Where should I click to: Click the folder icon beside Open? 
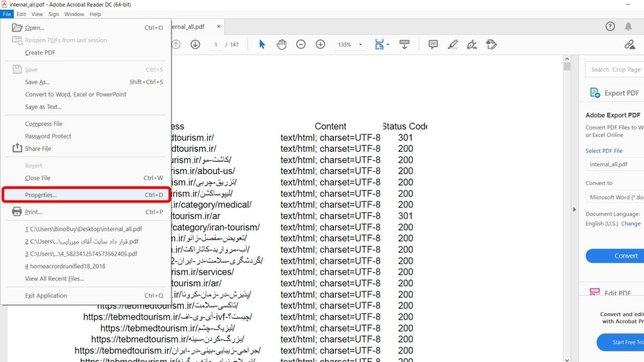tap(17, 28)
